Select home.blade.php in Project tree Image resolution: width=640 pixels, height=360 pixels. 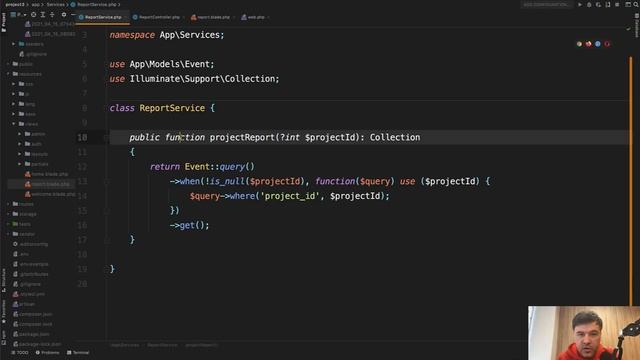(46, 174)
